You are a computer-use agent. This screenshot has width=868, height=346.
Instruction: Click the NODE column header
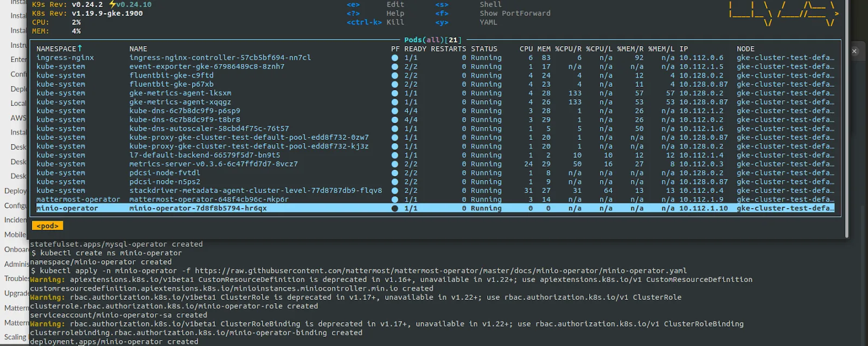tap(745, 49)
